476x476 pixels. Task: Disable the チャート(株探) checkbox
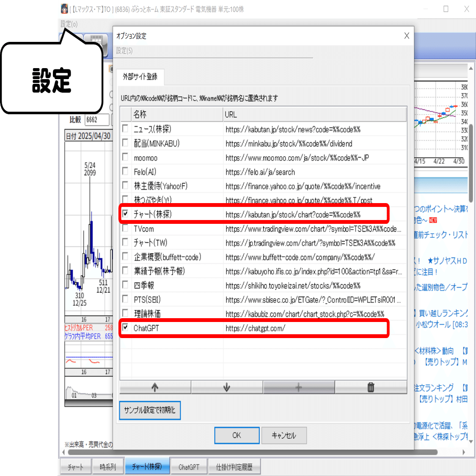pos(125,214)
